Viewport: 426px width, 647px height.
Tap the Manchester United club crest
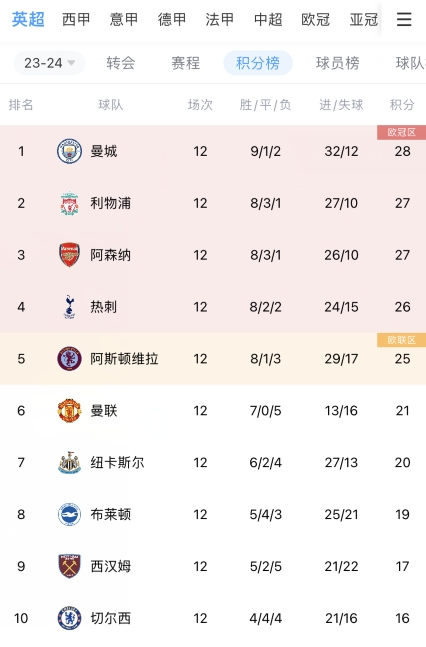click(69, 411)
